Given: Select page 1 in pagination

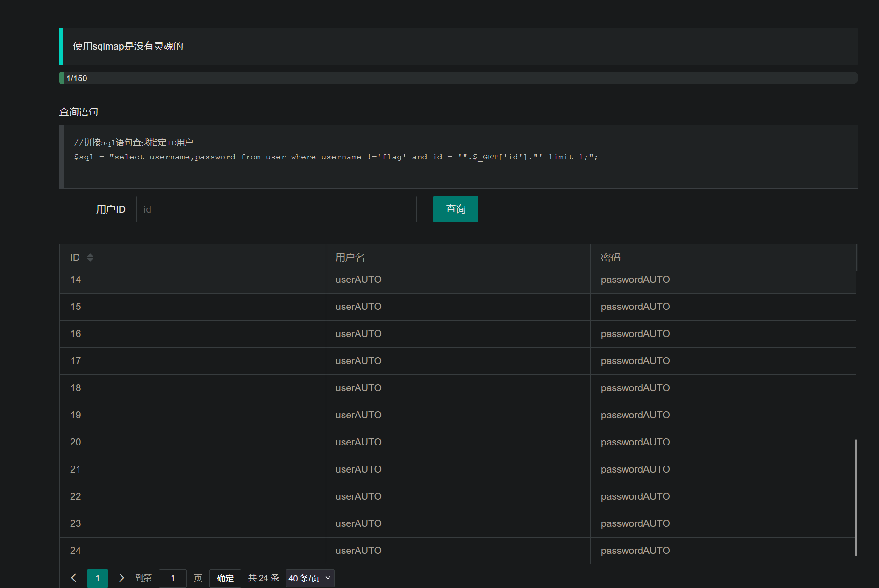Looking at the screenshot, I should click(x=97, y=578).
